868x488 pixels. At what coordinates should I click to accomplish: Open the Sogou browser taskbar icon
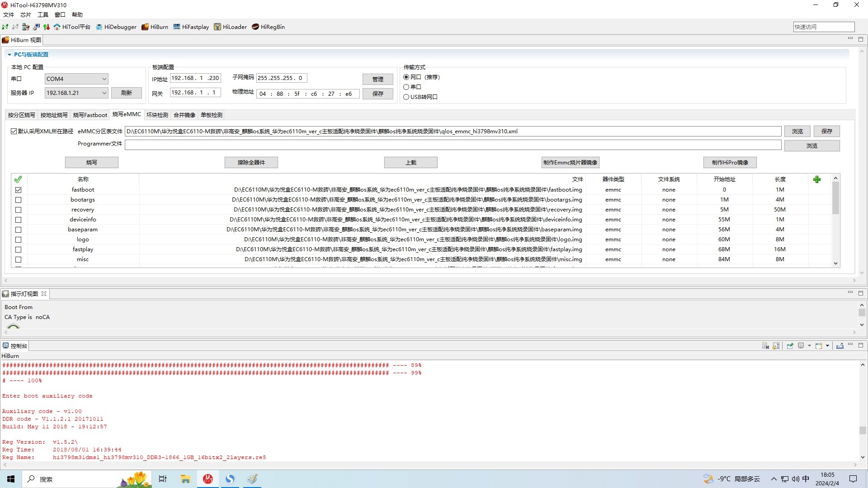coord(230,479)
